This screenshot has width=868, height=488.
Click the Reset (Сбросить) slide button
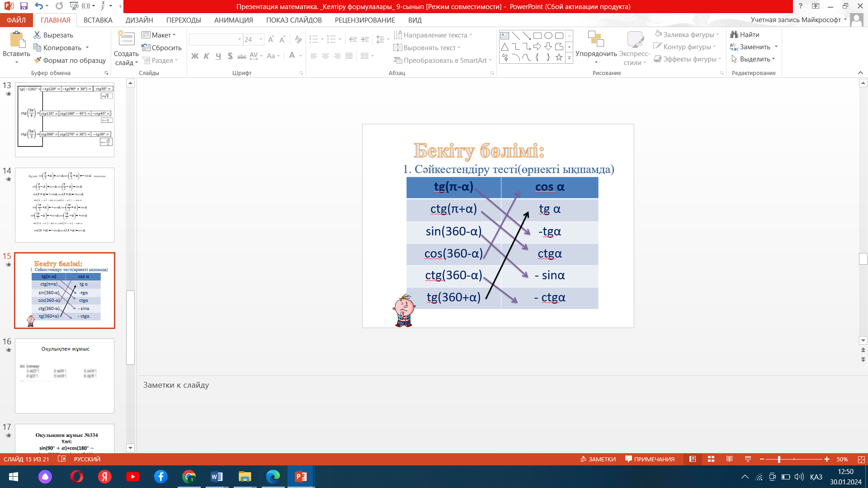(162, 47)
